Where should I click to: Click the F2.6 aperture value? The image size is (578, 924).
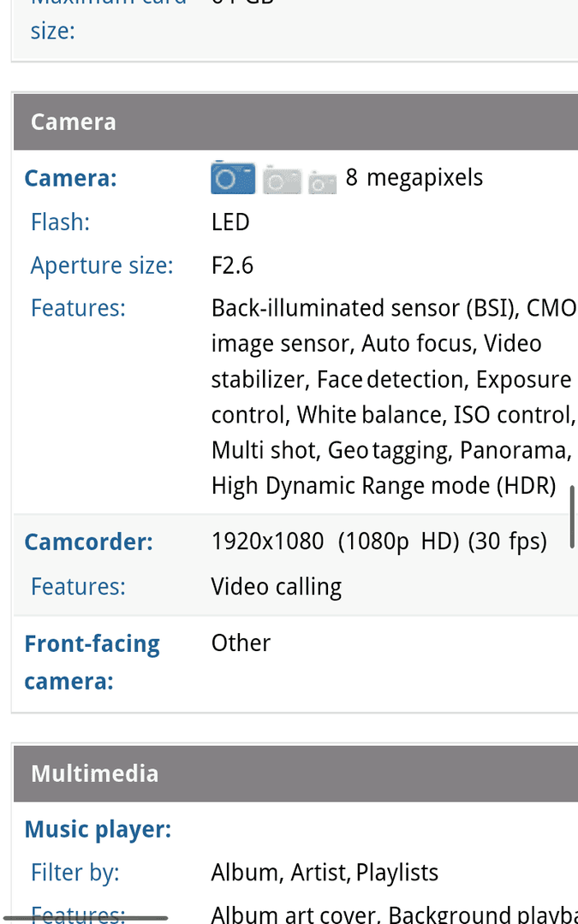(232, 266)
